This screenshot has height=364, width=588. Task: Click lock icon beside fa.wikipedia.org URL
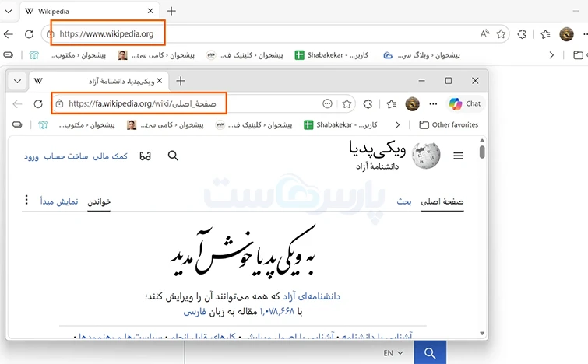[x=59, y=103]
